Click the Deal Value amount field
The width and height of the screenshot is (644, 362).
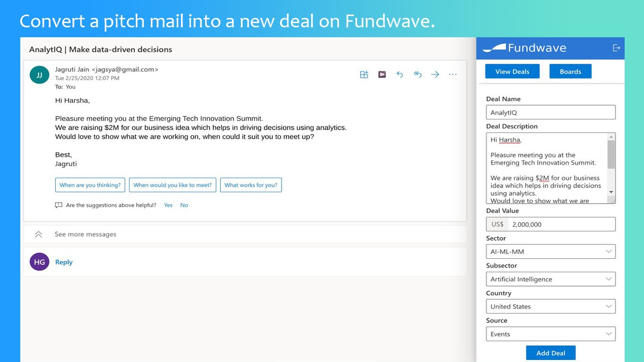coord(561,224)
